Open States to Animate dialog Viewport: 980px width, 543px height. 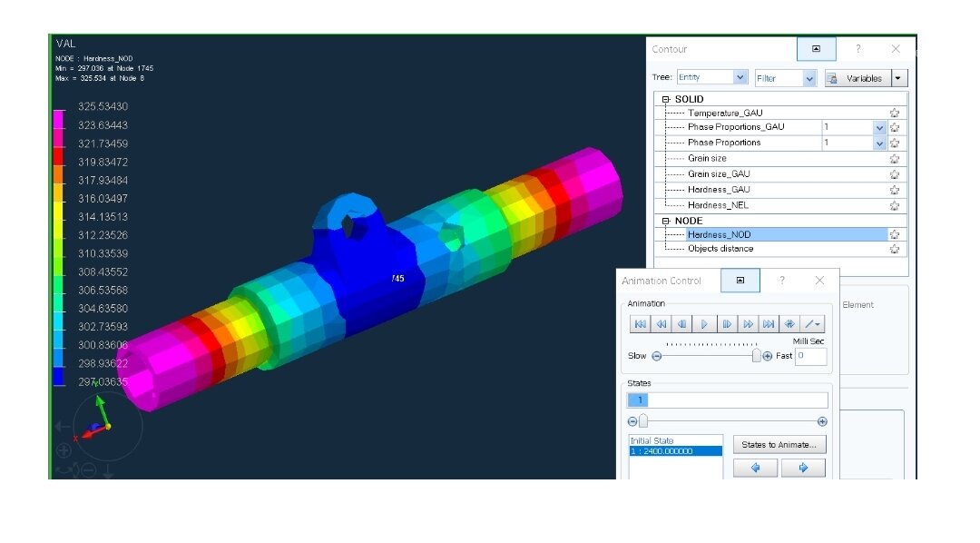tap(779, 445)
